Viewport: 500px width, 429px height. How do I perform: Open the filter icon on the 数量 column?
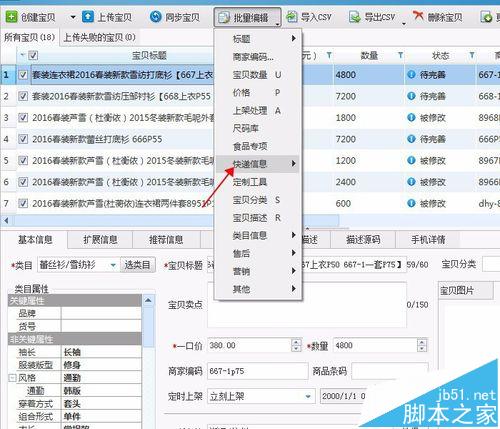tap(400, 55)
